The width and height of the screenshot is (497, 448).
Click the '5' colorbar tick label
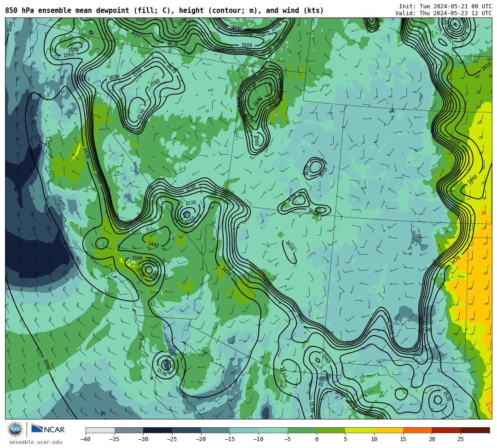tap(345, 439)
